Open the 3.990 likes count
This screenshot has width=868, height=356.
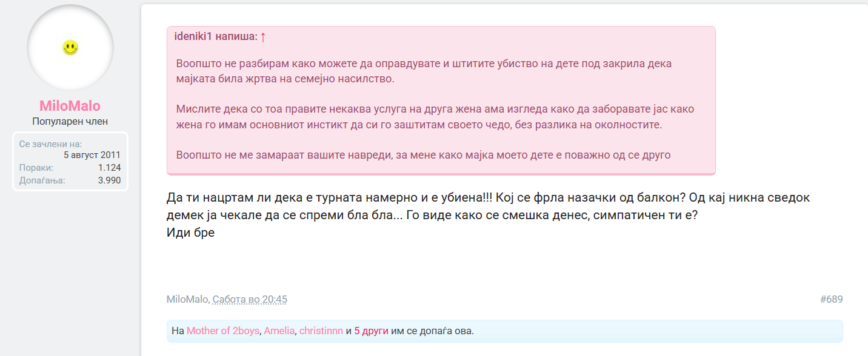coord(109,180)
